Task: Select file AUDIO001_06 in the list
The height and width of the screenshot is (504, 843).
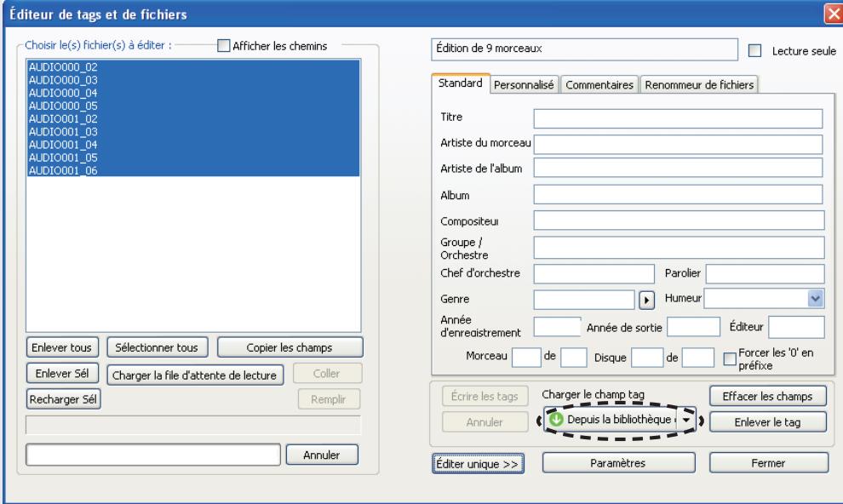Action: (193, 170)
